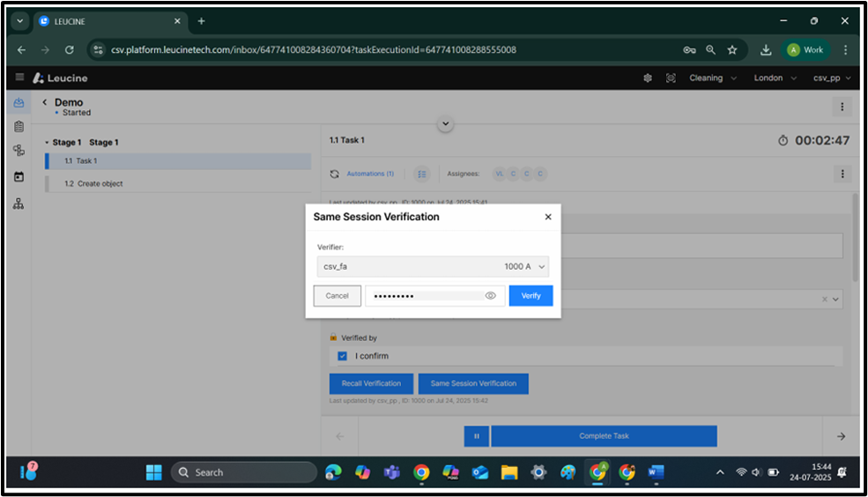Screen dimensions: 868x497
Task: Cancel the Same Session Verification dialog
Action: (338, 296)
